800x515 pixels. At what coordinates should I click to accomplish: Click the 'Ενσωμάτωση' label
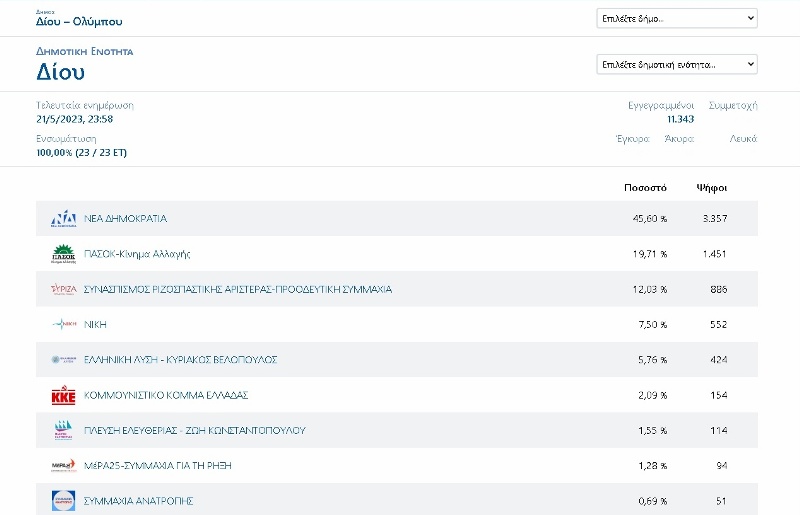coord(66,139)
